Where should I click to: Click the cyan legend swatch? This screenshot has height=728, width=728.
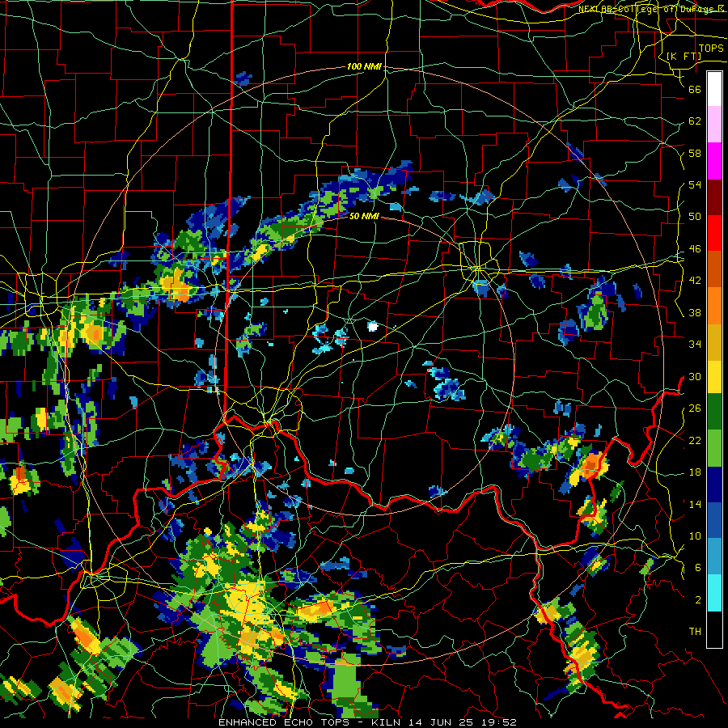[x=714, y=593]
